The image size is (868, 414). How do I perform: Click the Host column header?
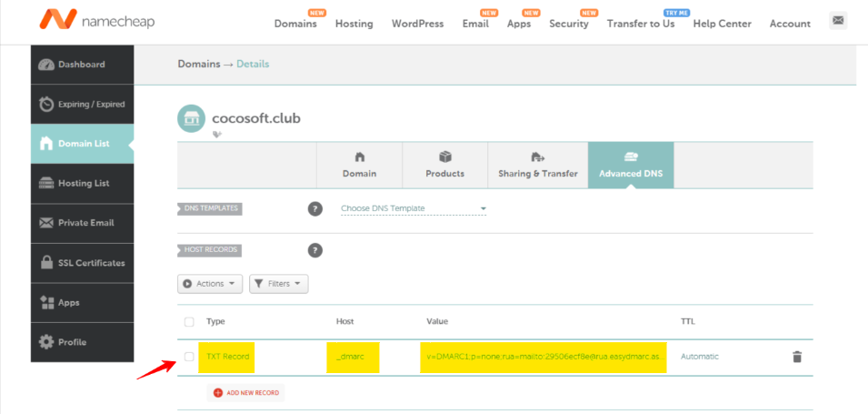[x=344, y=321]
